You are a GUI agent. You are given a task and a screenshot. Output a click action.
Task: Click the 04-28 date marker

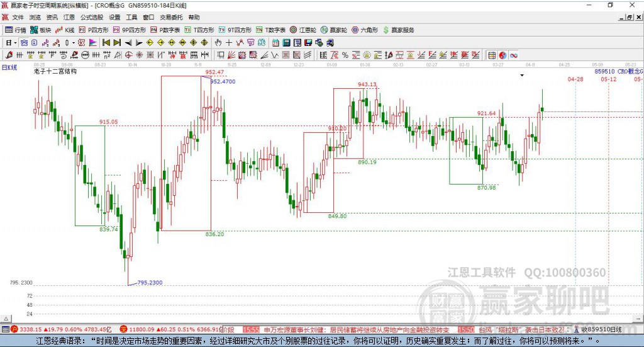click(x=575, y=79)
